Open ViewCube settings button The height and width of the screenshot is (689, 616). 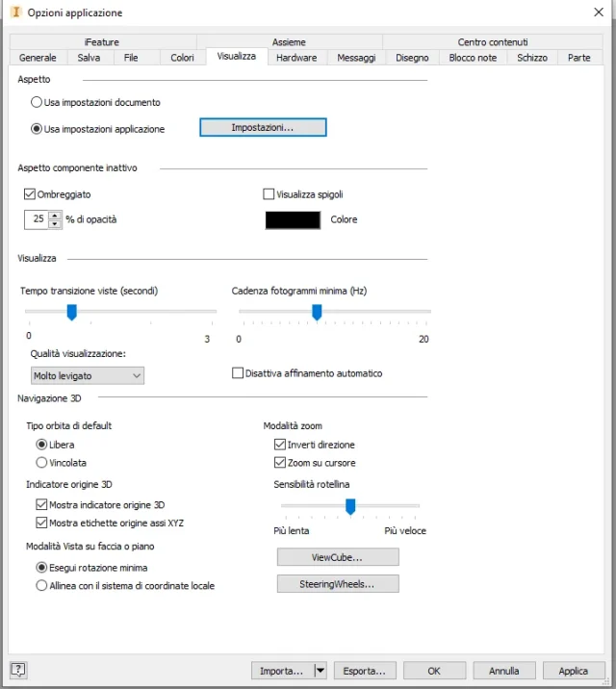coord(338,557)
